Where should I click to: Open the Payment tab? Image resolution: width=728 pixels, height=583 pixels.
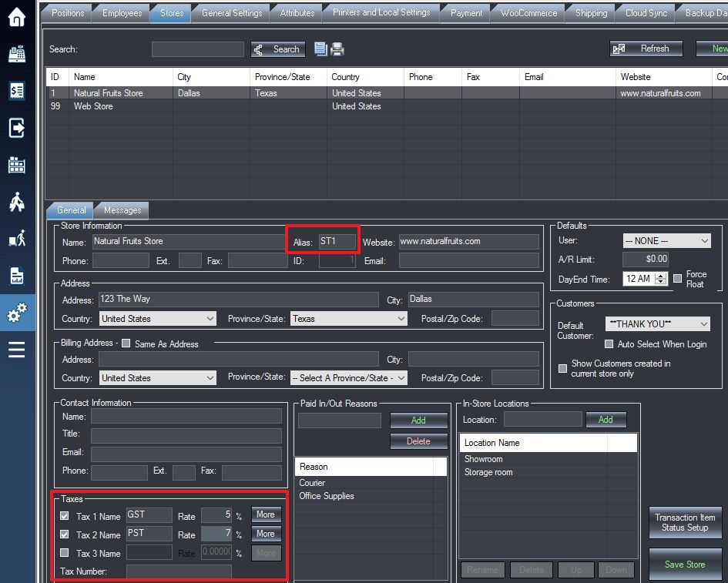coord(466,13)
